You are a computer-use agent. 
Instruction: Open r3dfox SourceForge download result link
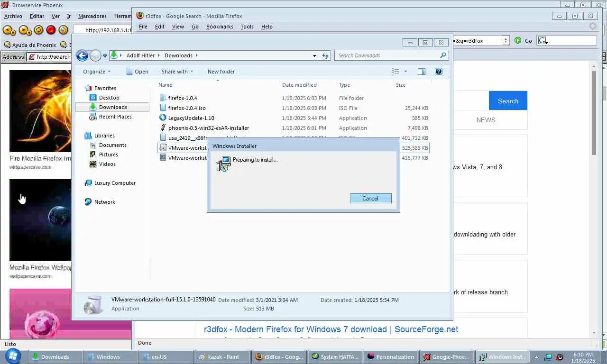pos(331,329)
